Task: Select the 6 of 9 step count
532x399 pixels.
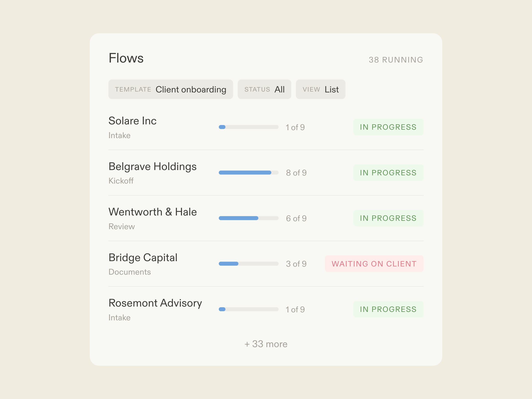Action: point(296,218)
